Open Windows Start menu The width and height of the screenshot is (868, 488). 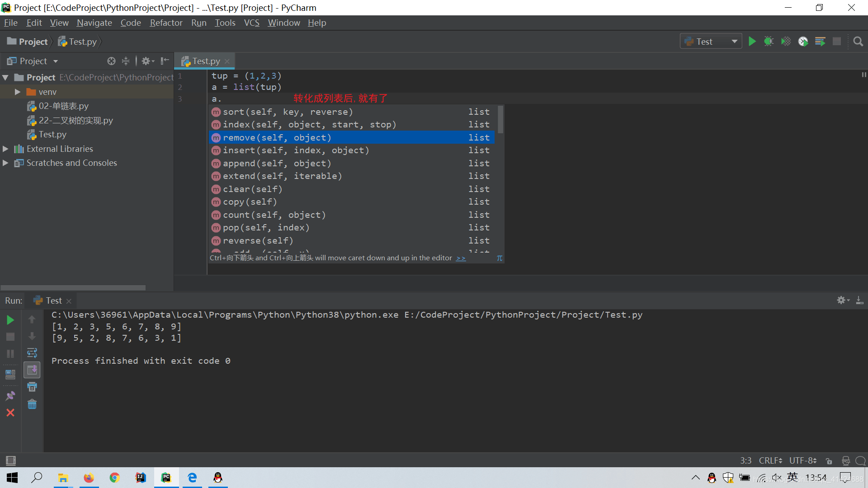pos(12,478)
